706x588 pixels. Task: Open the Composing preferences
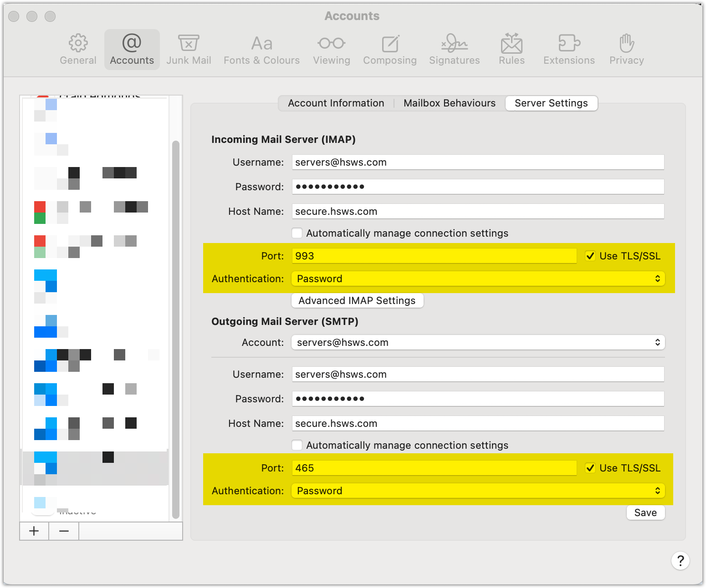pos(389,49)
